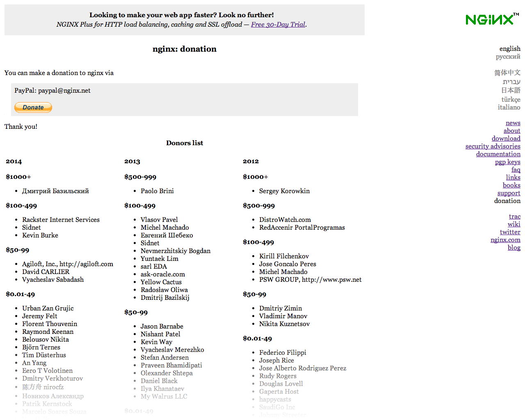Image resolution: width=525 pixels, height=420 pixels.
Task: Click donor Urban Zan Grujic
Action: point(48,308)
